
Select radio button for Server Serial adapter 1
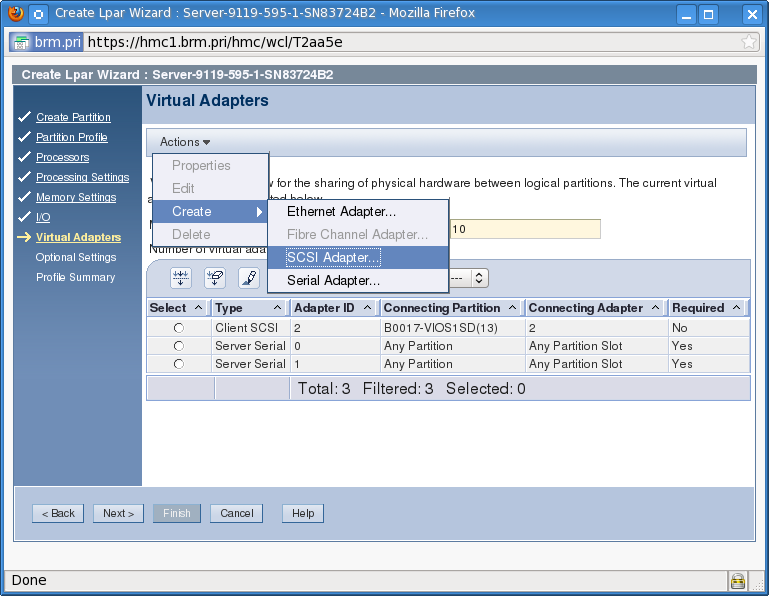pyautogui.click(x=179, y=364)
